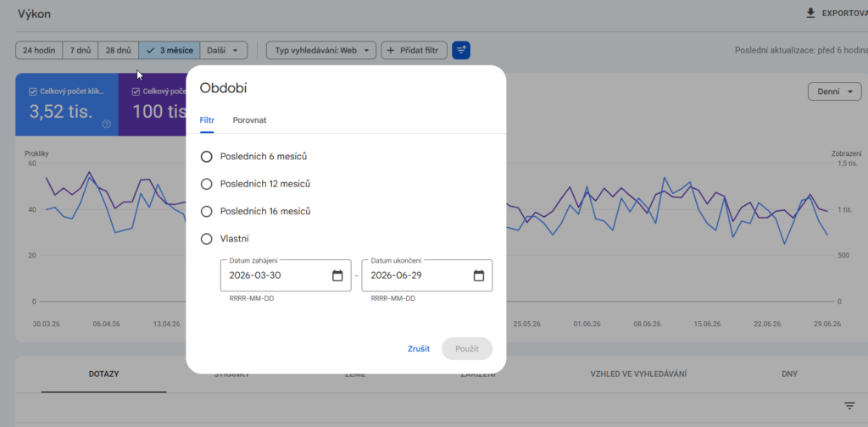The height and width of the screenshot is (427, 868).
Task: Click the export download icon
Action: click(811, 14)
